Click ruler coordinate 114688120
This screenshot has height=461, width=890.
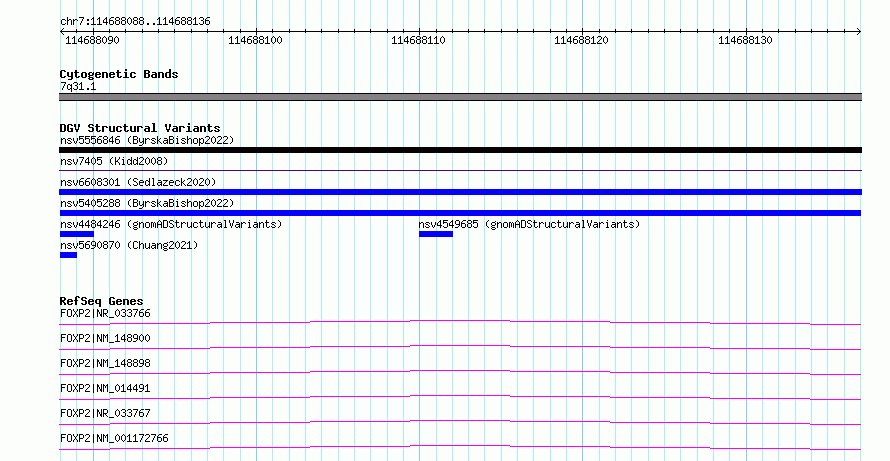click(581, 40)
